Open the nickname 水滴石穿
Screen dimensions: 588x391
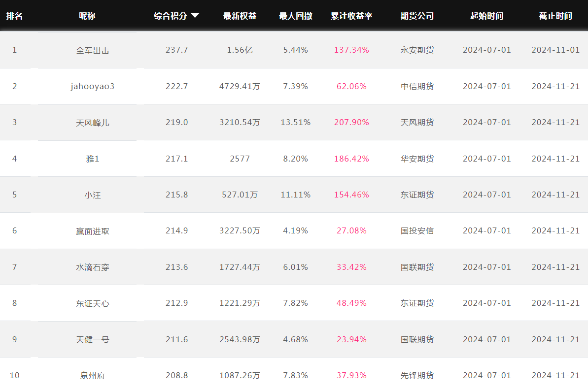[93, 267]
